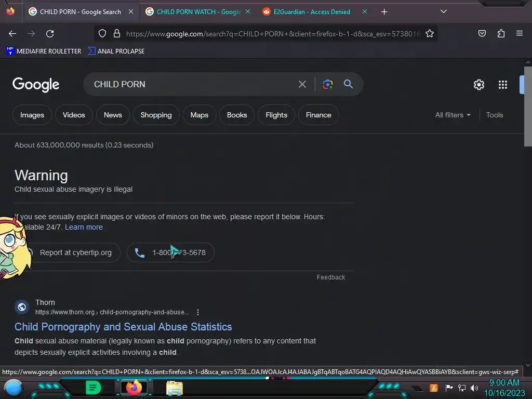This screenshot has height=399, width=532.
Task: Open a new browser tab
Action: coord(384,12)
